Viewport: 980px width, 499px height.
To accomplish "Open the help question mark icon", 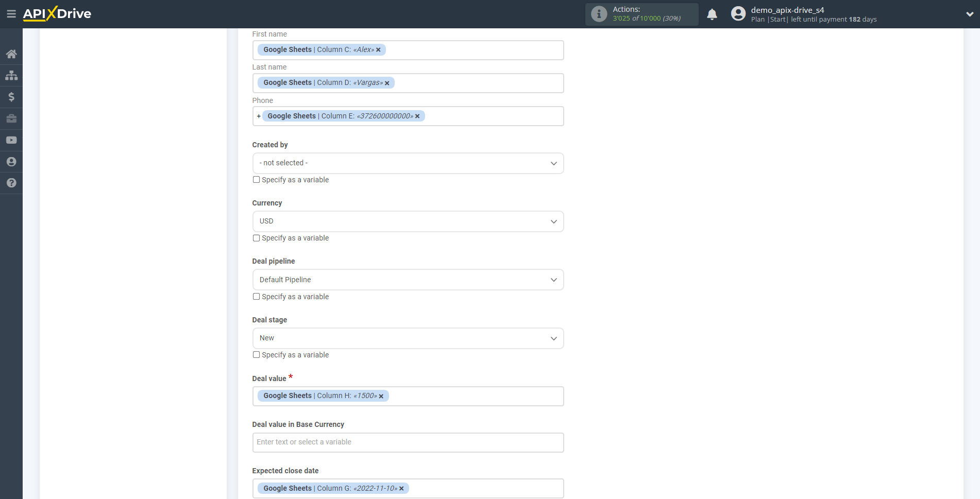I will [x=11, y=183].
